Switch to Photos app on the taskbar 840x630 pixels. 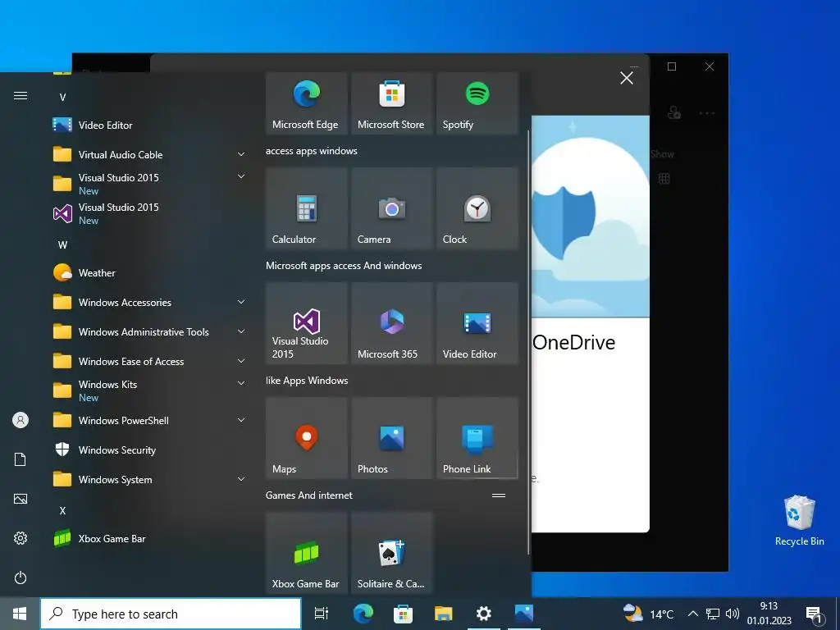(x=524, y=614)
